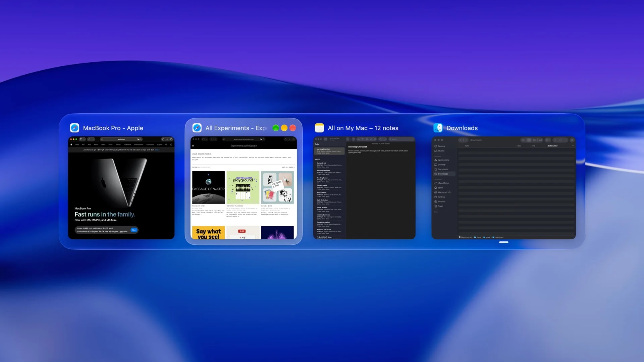
Task: Click the Safari icon beside All Experiments title
Action: pos(197,128)
